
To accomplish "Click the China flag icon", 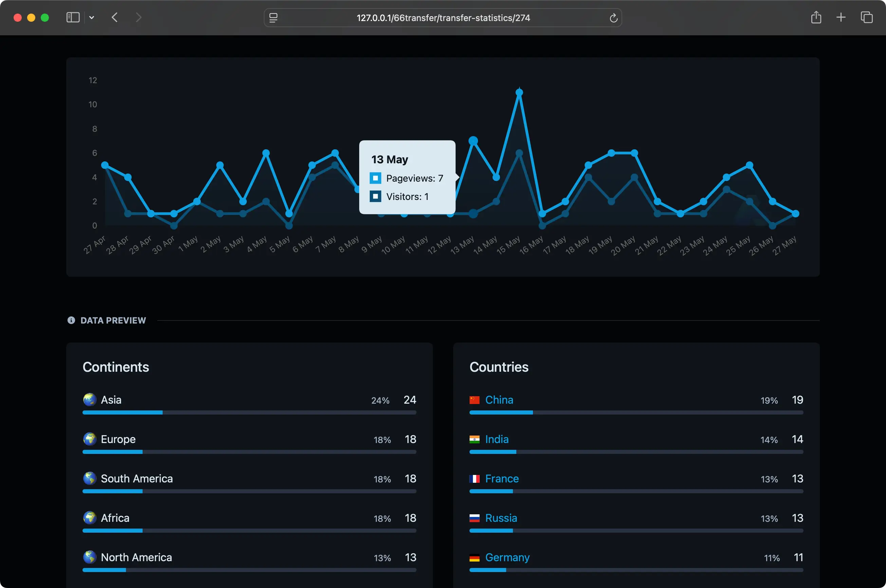I will point(475,400).
